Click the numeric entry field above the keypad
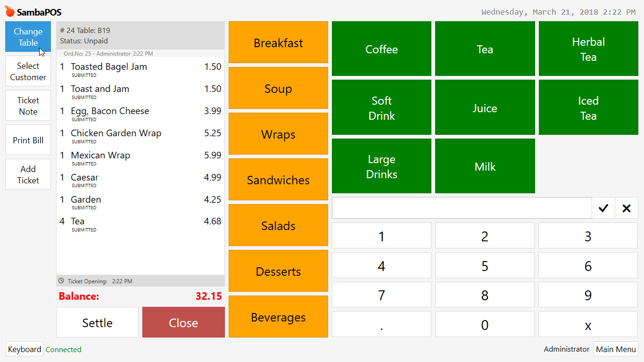 point(462,208)
